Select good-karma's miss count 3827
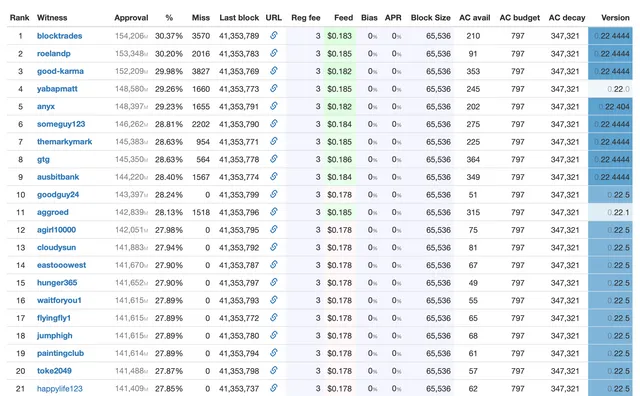640x396 pixels. coord(201,71)
